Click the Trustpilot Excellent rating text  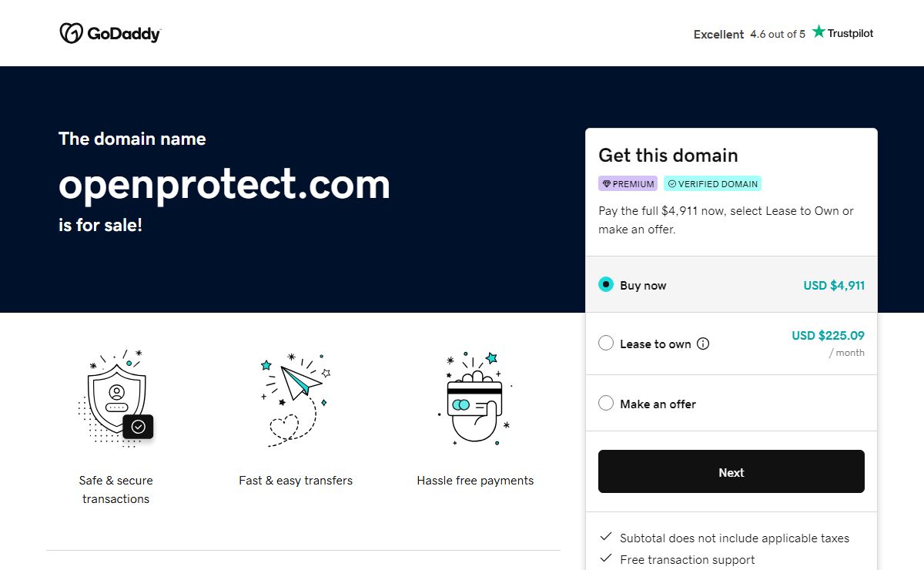tap(718, 34)
